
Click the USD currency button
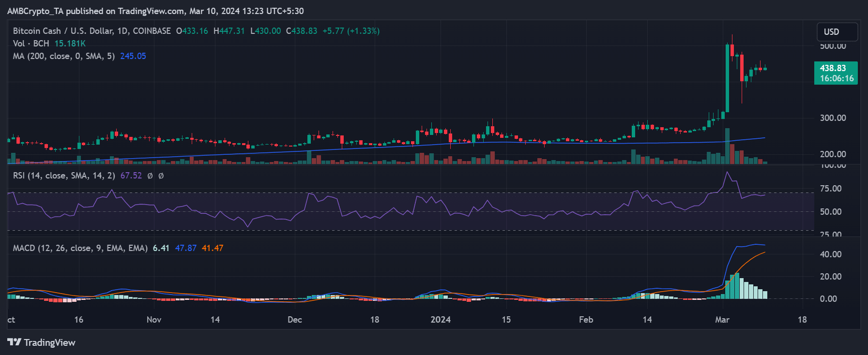pos(838,32)
